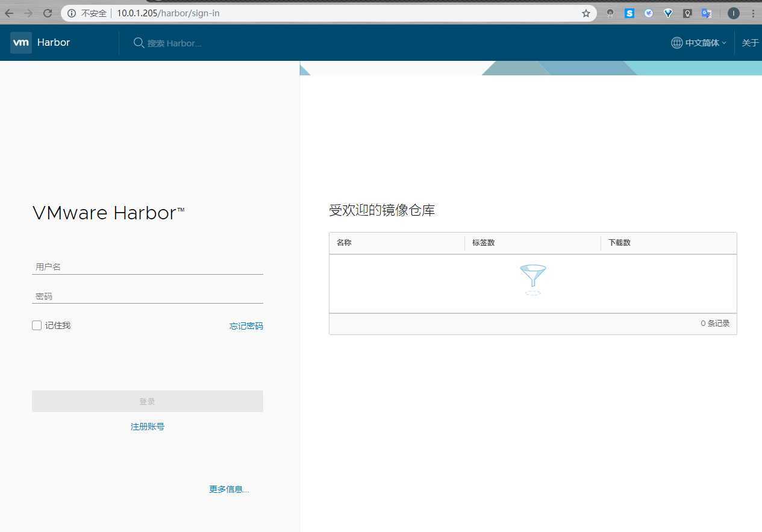Sort the table by the 名称 column header
Image resolution: width=762 pixels, height=532 pixels.
pyautogui.click(x=344, y=243)
